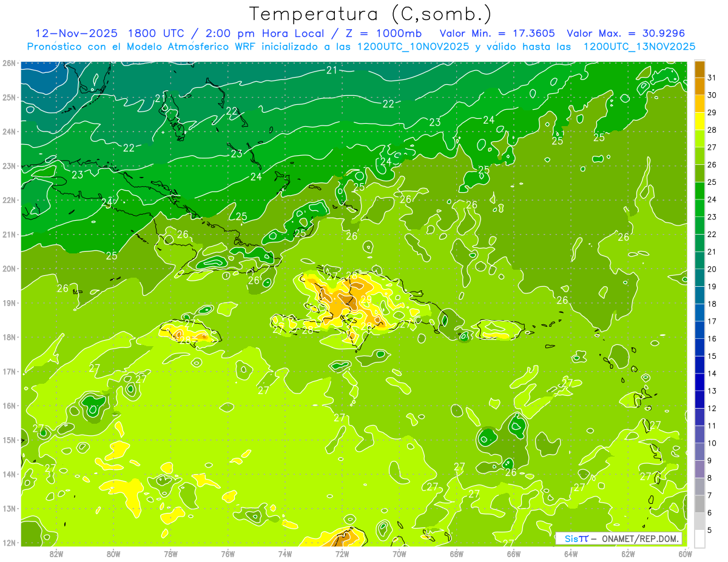Click the legend value 20
Image resolution: width=728 pixels, height=562 pixels.
click(712, 269)
